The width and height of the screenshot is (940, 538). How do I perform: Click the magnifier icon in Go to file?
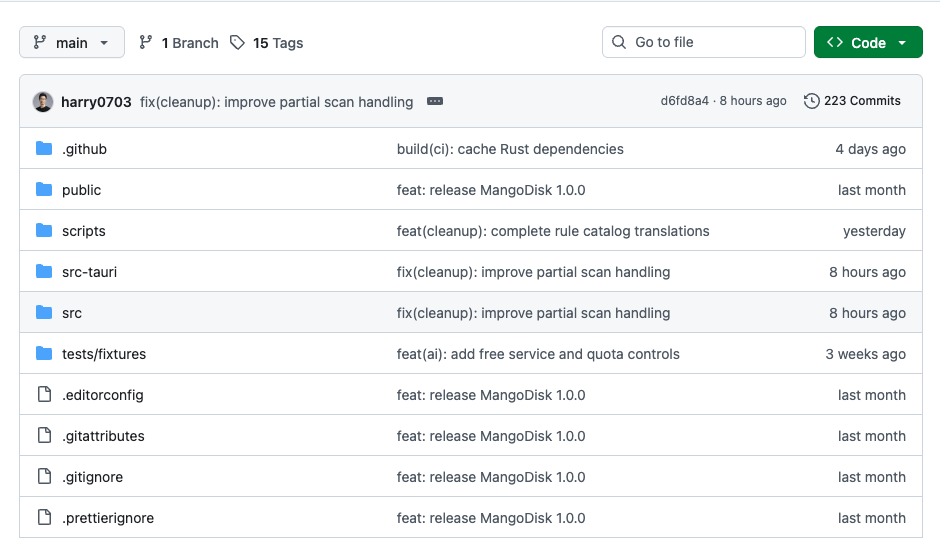click(x=619, y=42)
